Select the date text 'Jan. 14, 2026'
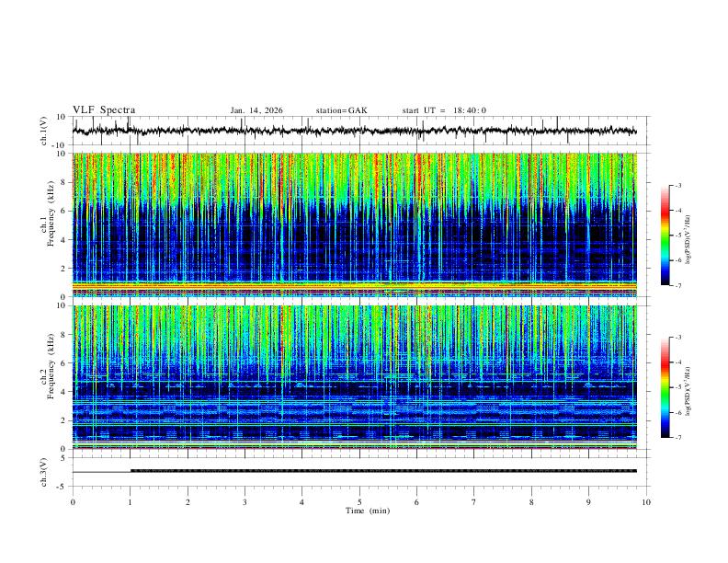Image resolution: width=728 pixels, height=563 pixels. coord(256,110)
